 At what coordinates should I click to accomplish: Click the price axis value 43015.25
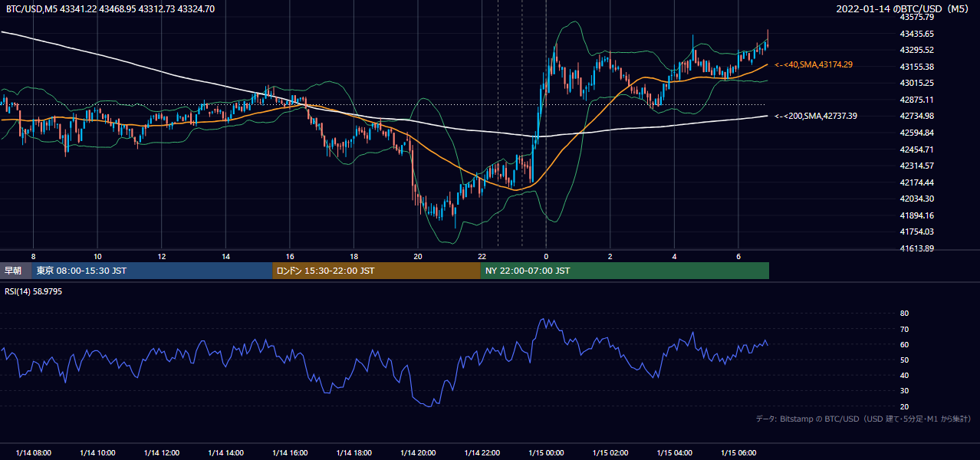916,83
